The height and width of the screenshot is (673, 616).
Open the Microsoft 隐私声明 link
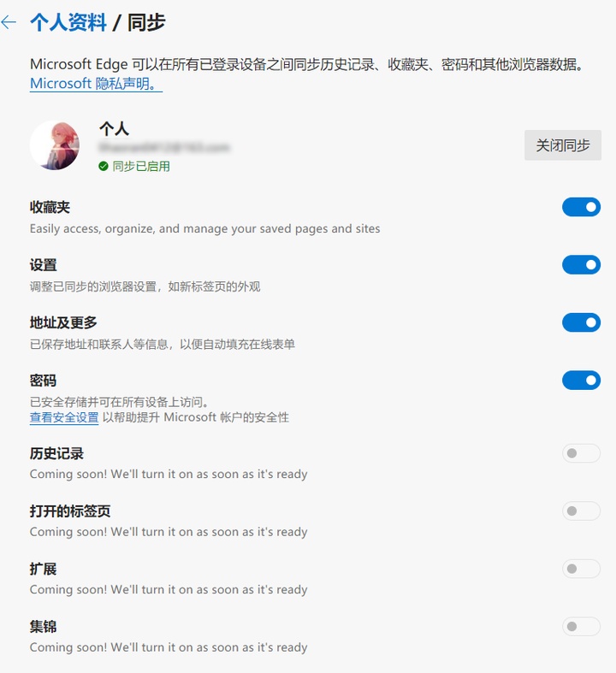(96, 83)
